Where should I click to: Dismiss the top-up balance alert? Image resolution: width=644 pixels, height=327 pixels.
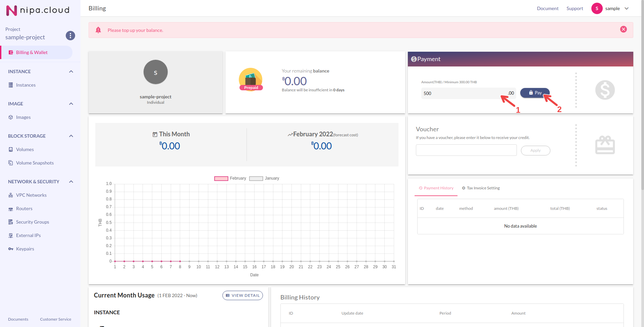pos(623,29)
